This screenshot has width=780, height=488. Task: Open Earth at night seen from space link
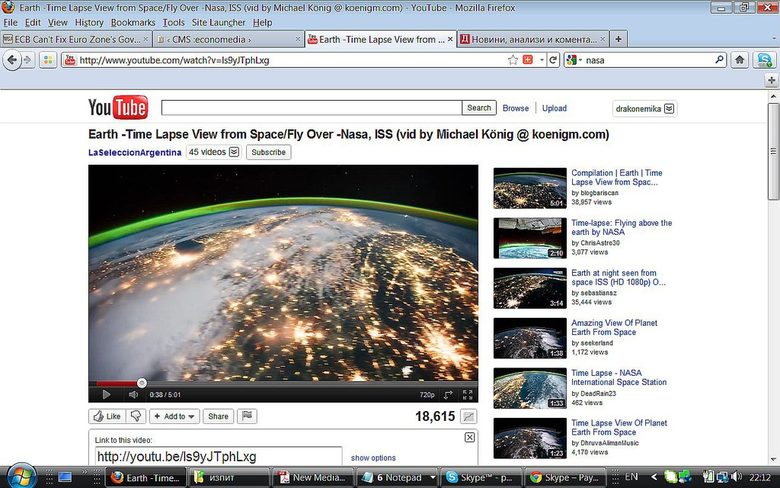(x=618, y=277)
